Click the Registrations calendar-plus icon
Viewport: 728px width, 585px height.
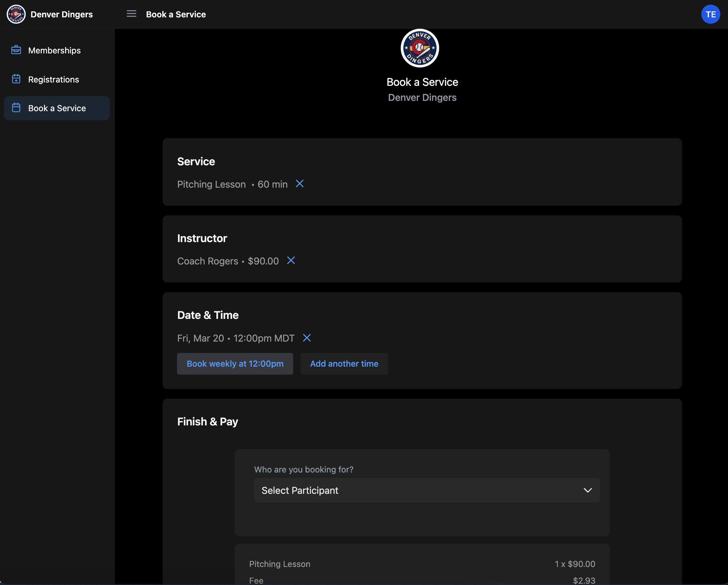pyautogui.click(x=16, y=79)
